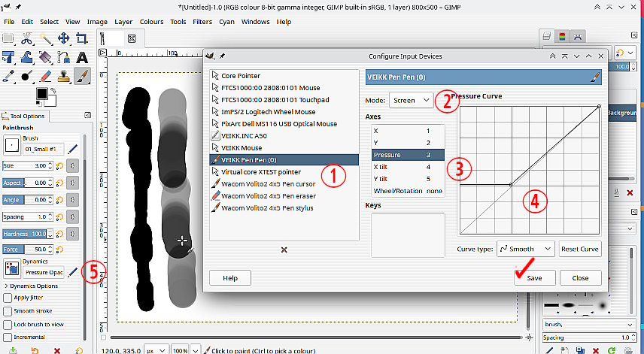Open the Filters menu
Image resolution: width=644 pixels, height=354 pixels.
[x=202, y=22]
